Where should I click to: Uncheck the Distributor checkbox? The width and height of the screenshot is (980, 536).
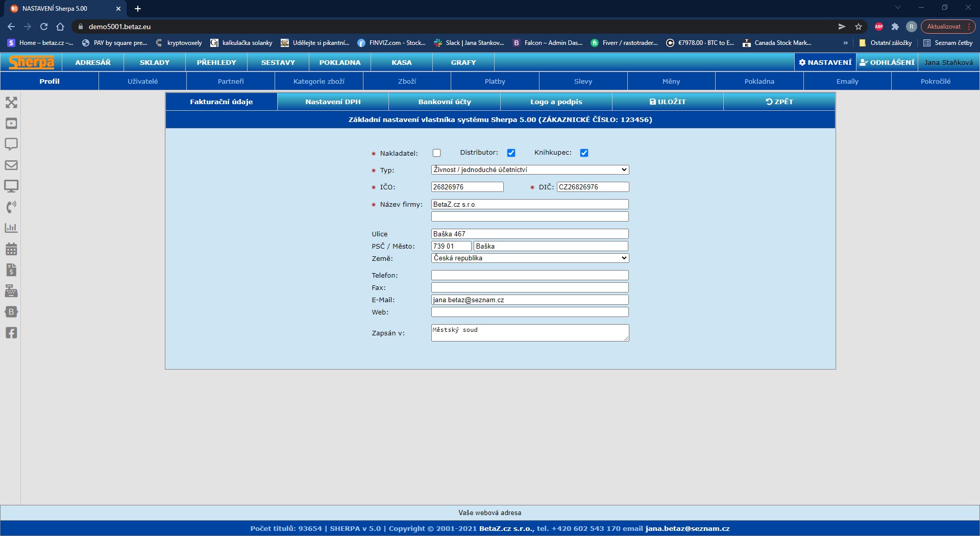coord(511,153)
